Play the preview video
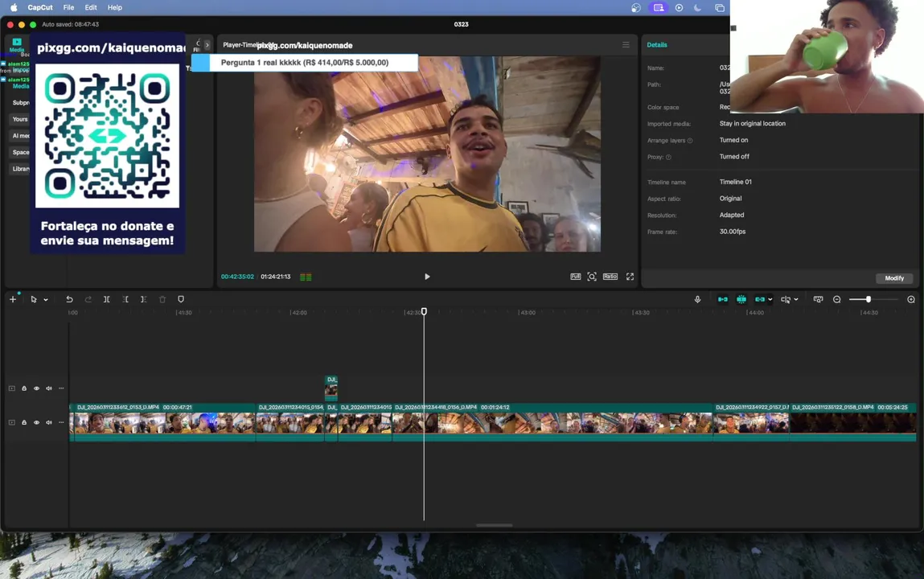The image size is (924, 579). tap(427, 277)
